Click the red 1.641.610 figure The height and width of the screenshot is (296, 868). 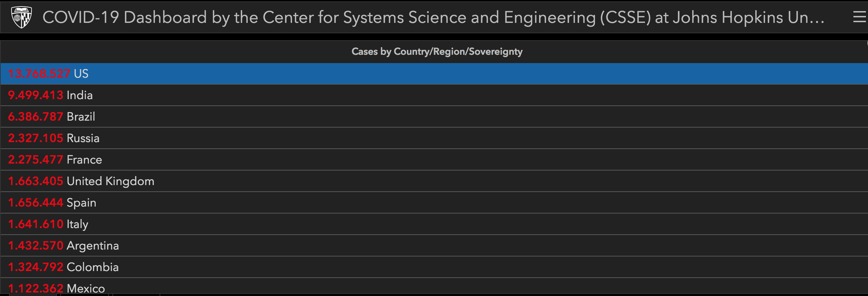35,224
